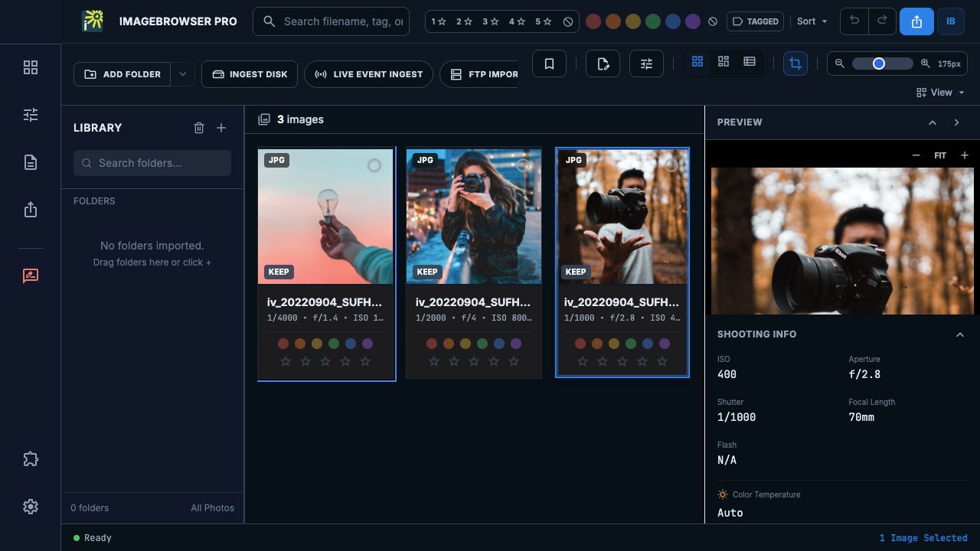Click the Search folders input field
Viewport: 980px width, 551px height.
pyautogui.click(x=152, y=163)
